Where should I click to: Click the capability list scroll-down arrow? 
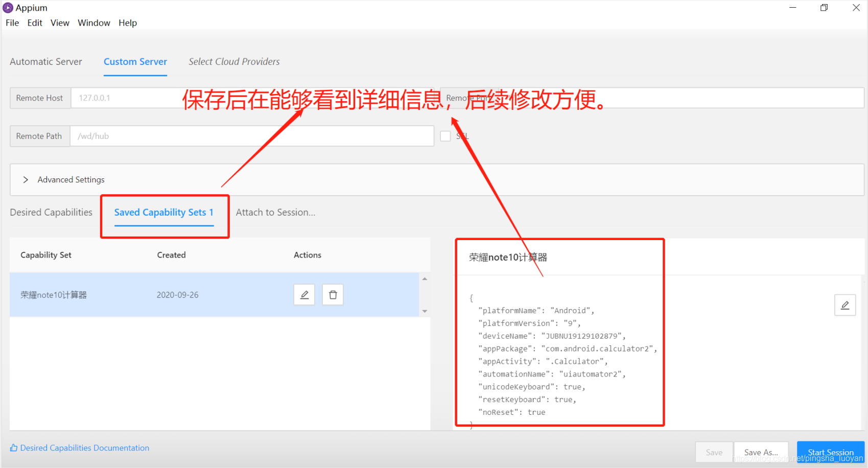click(425, 311)
